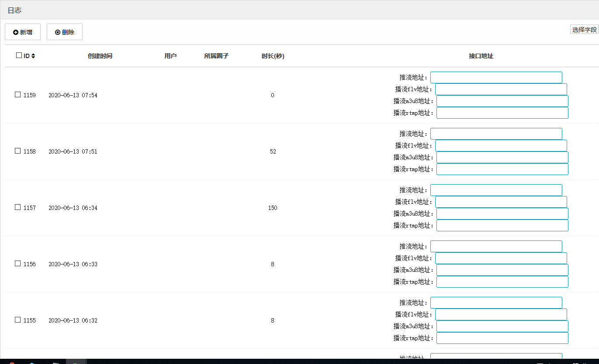Click 播流rtmp地址 input field in row 1157

tap(502, 226)
